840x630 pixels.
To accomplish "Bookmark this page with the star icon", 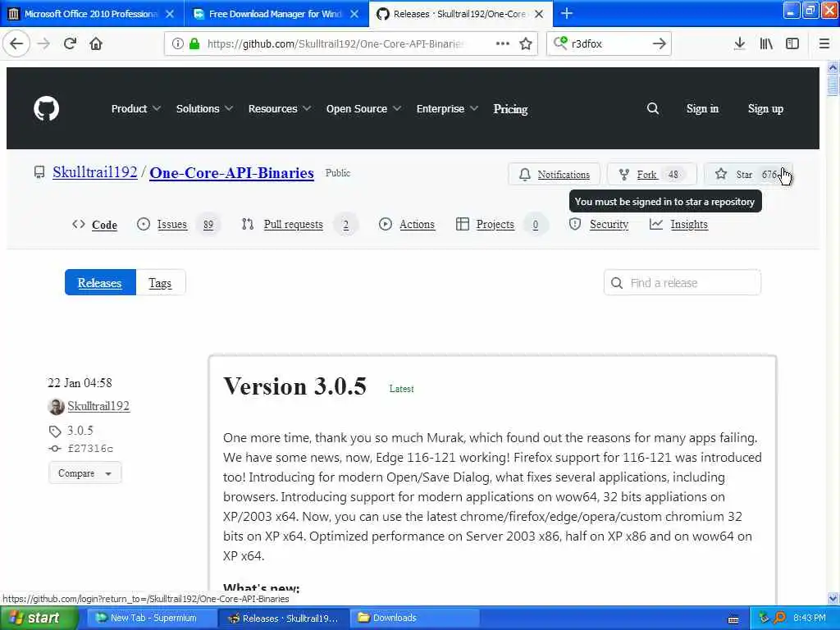I will pos(526,44).
